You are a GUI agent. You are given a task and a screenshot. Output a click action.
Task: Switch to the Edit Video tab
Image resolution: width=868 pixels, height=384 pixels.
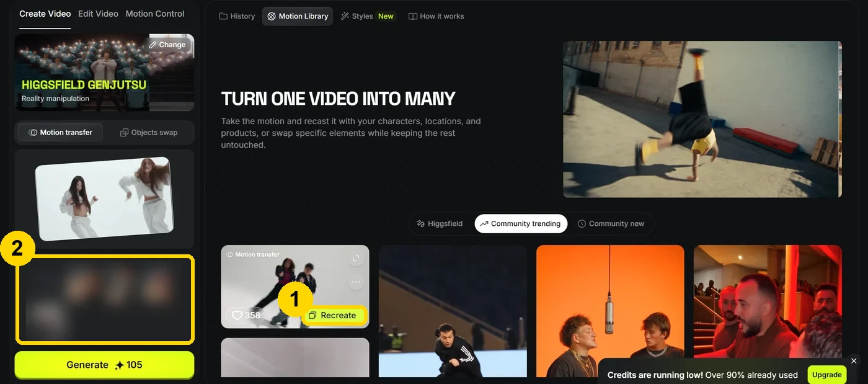click(98, 14)
